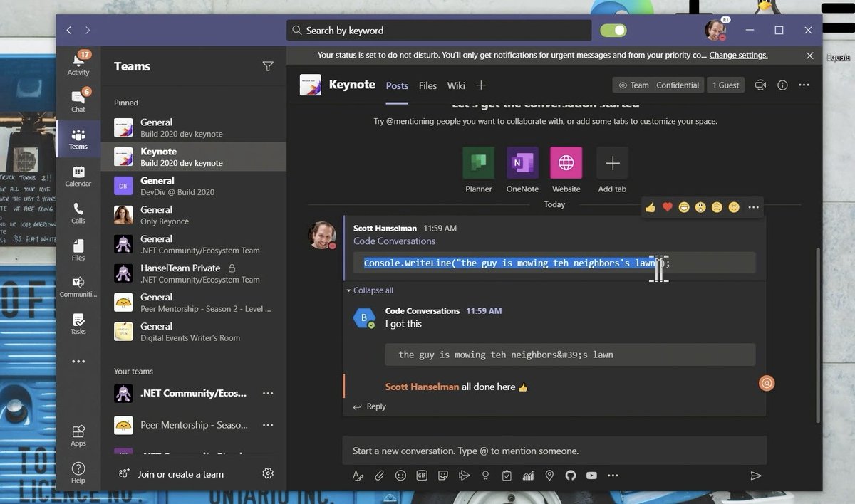Click the Search by keyword field
The height and width of the screenshot is (504, 855).
[x=439, y=31]
